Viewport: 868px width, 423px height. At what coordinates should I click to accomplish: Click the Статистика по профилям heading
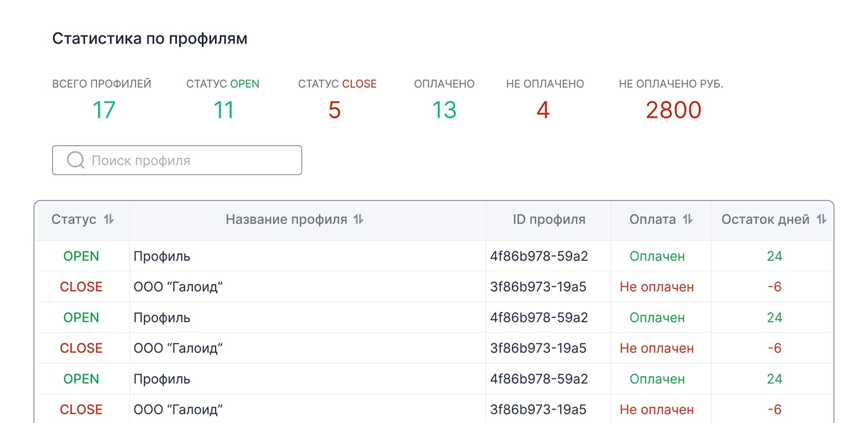pos(150,38)
